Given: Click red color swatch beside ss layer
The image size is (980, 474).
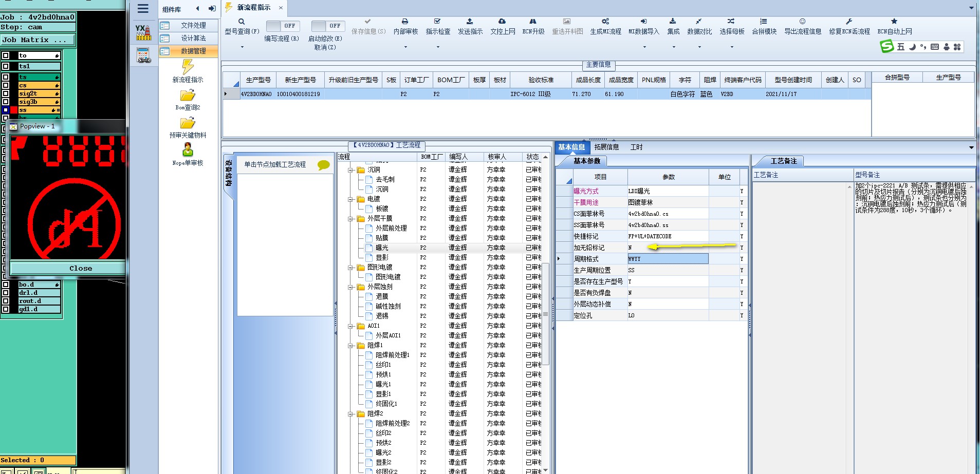Looking at the screenshot, I should [x=14, y=110].
